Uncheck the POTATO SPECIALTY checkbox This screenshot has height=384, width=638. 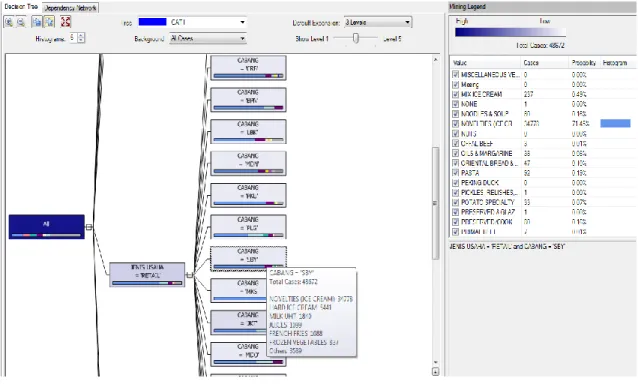click(455, 202)
